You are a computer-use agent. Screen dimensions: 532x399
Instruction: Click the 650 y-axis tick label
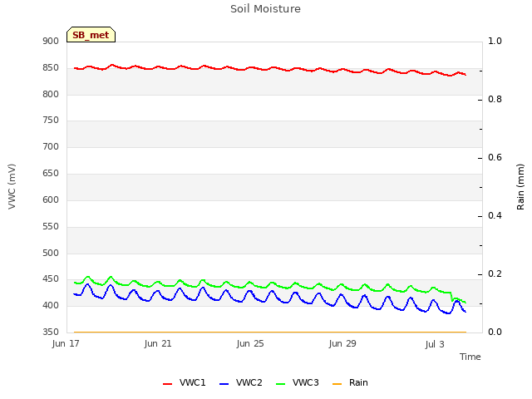[51, 174]
